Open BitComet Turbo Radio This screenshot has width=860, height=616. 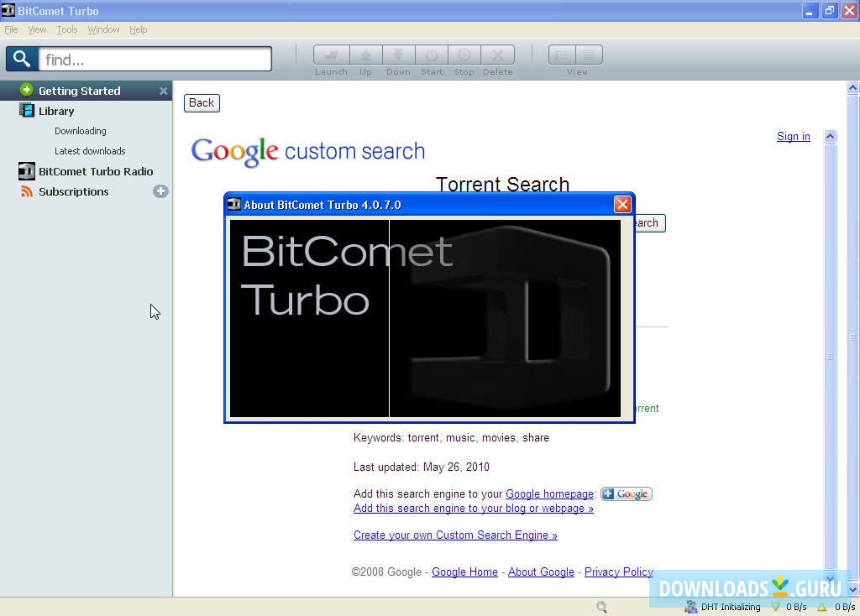point(96,171)
